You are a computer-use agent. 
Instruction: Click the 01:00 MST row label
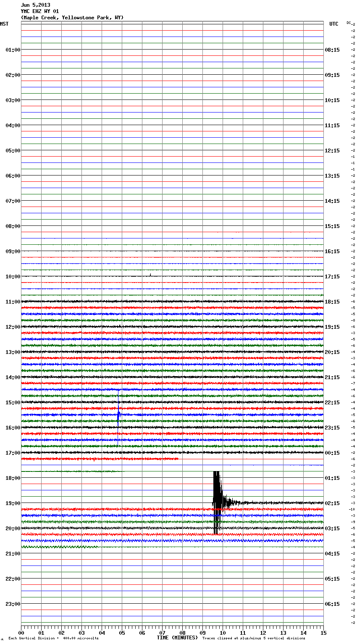[13, 50]
